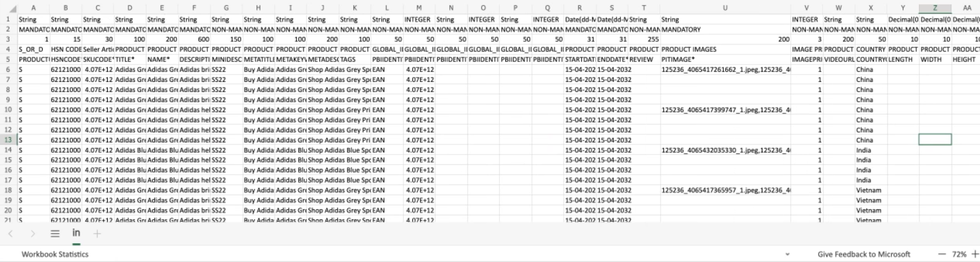
Task: Select column U header
Action: tap(726, 8)
